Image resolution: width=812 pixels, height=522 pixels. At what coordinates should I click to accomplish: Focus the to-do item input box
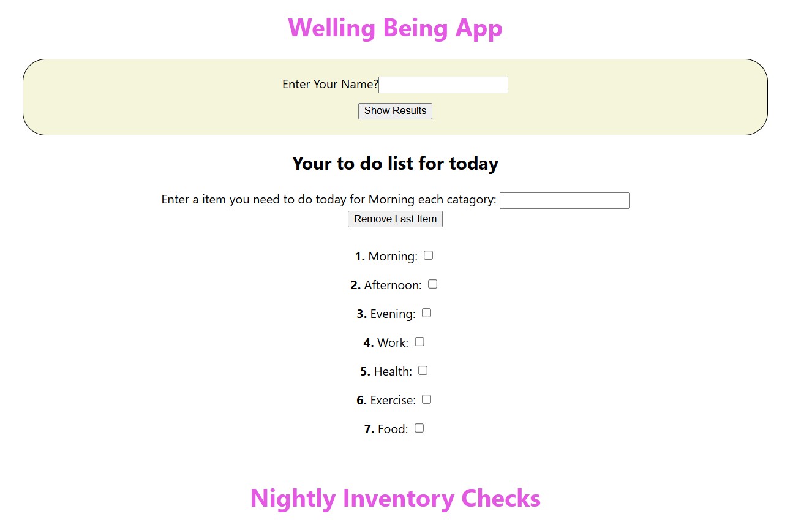point(564,200)
